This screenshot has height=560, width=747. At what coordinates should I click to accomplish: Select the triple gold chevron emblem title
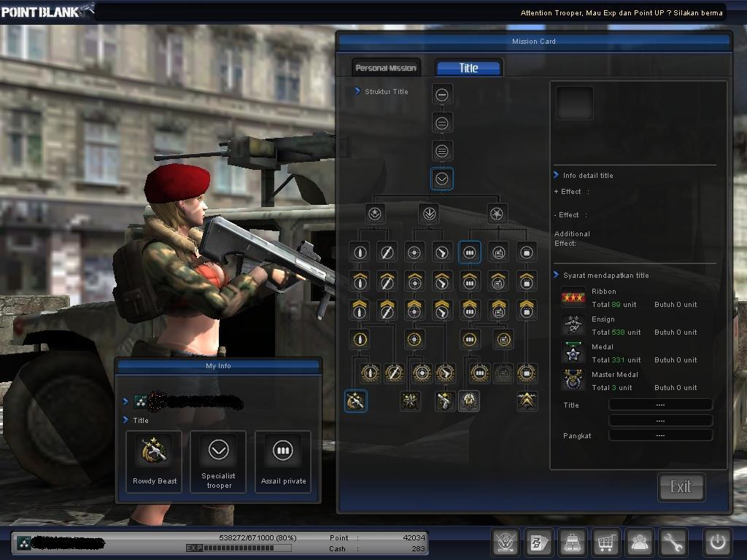[527, 401]
